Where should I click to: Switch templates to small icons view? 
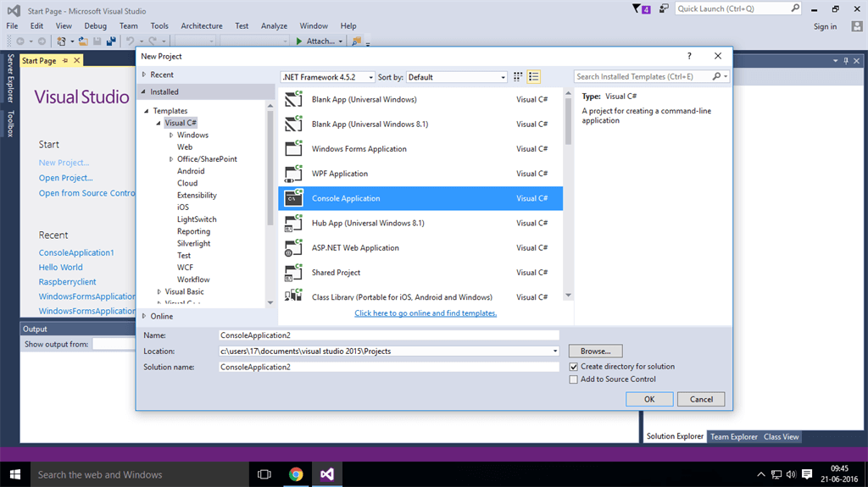518,77
